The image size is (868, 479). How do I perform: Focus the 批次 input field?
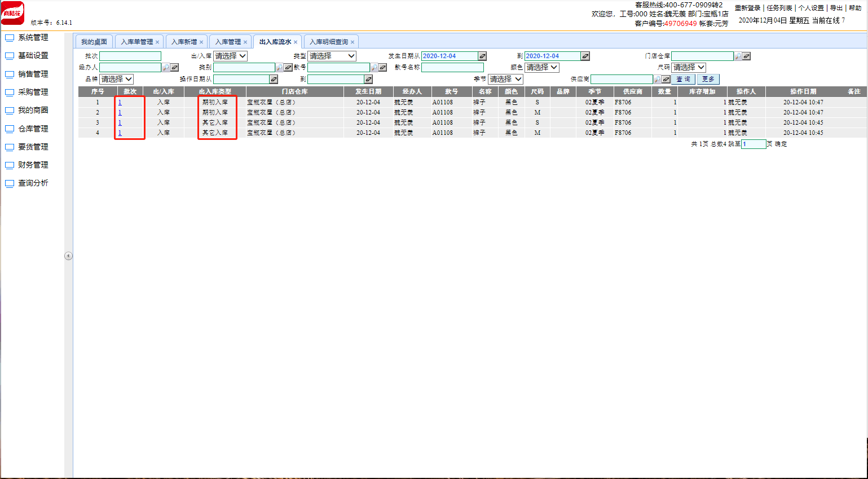[x=130, y=56]
